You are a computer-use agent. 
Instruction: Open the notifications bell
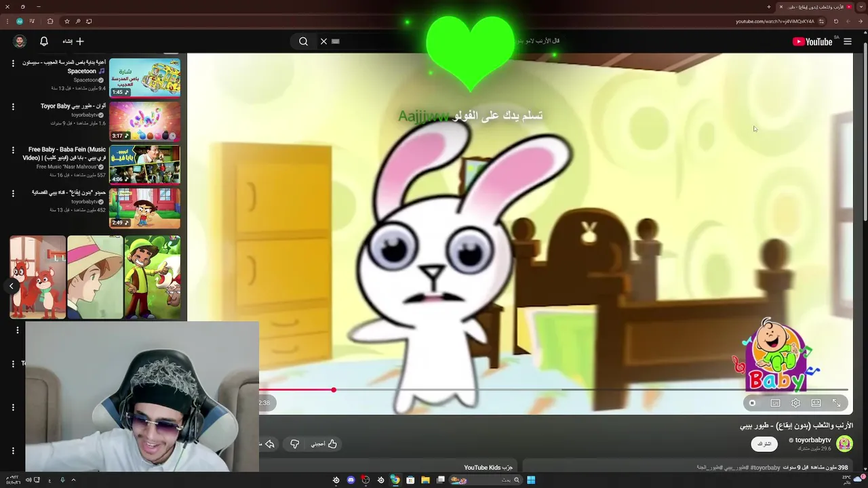coord(44,41)
